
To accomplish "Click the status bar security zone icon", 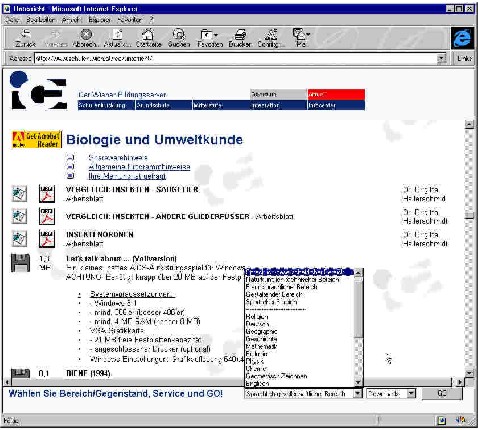I will [442, 421].
